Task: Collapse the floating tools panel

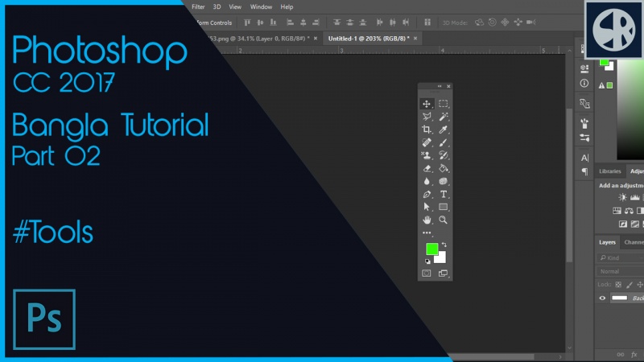Action: pos(440,86)
